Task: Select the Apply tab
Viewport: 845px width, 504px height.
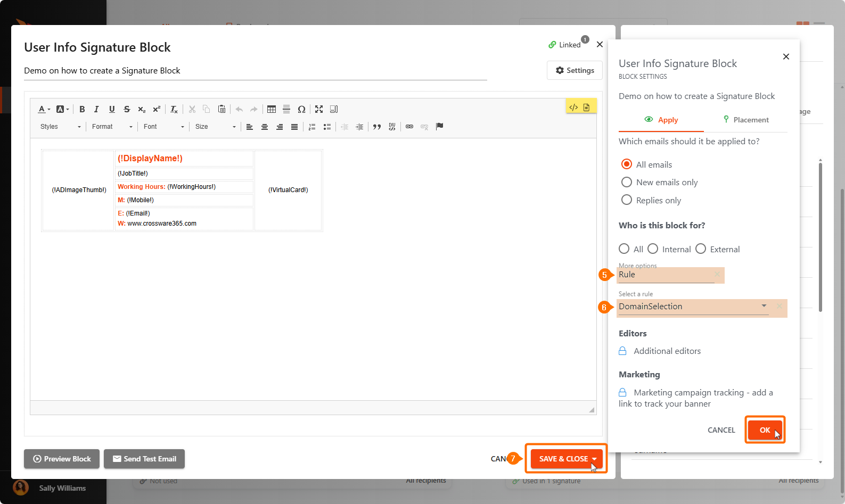Action: coord(661,120)
